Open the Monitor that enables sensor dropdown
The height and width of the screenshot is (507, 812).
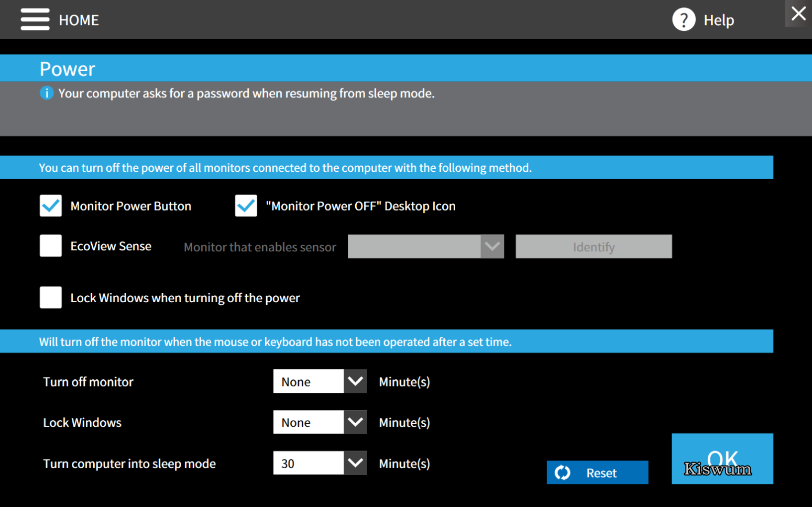(x=425, y=246)
